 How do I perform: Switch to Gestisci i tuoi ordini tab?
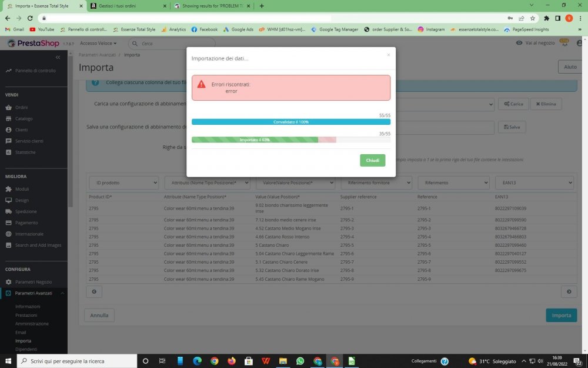pyautogui.click(x=128, y=6)
